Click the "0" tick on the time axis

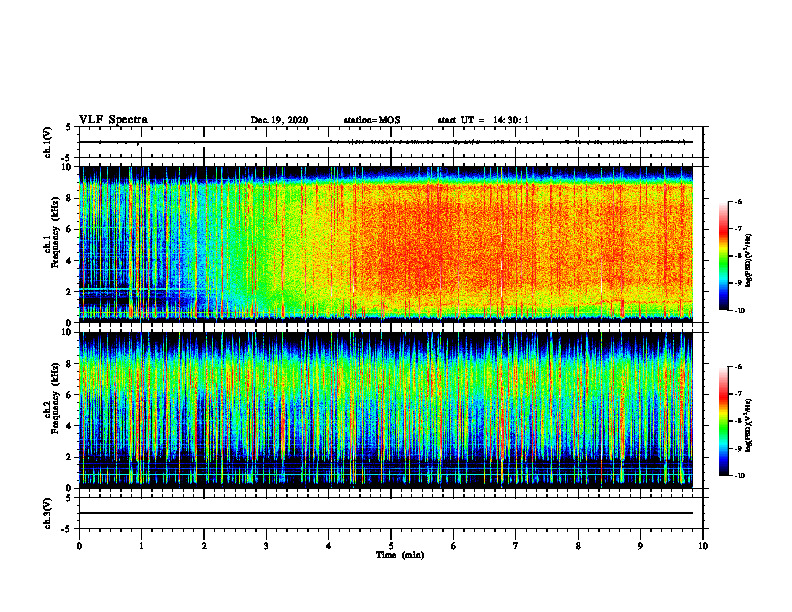[x=79, y=546]
